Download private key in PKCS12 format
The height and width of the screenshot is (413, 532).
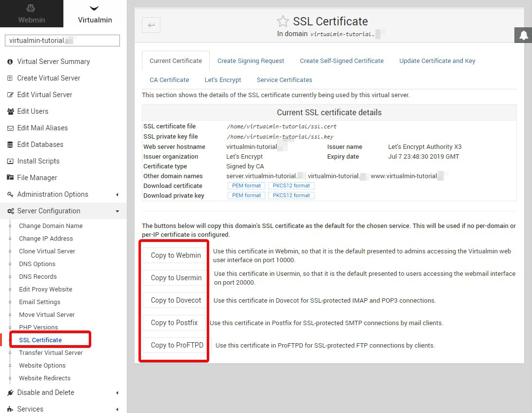coord(291,196)
